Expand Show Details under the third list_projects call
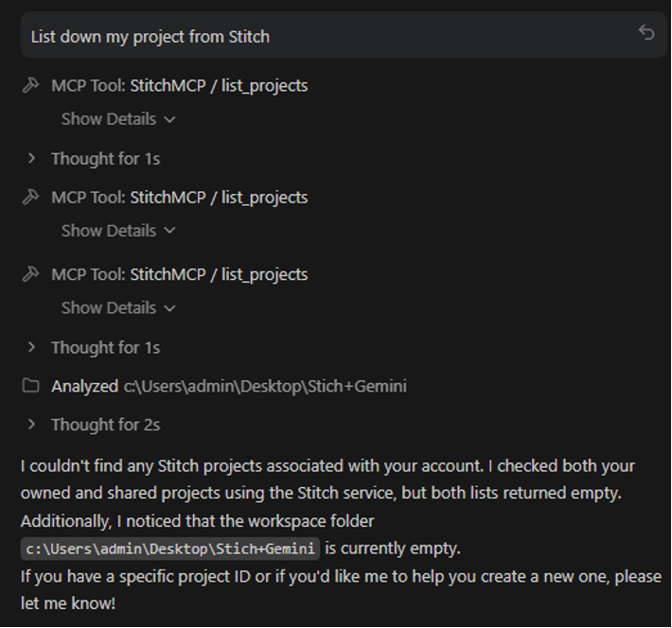 (118, 308)
